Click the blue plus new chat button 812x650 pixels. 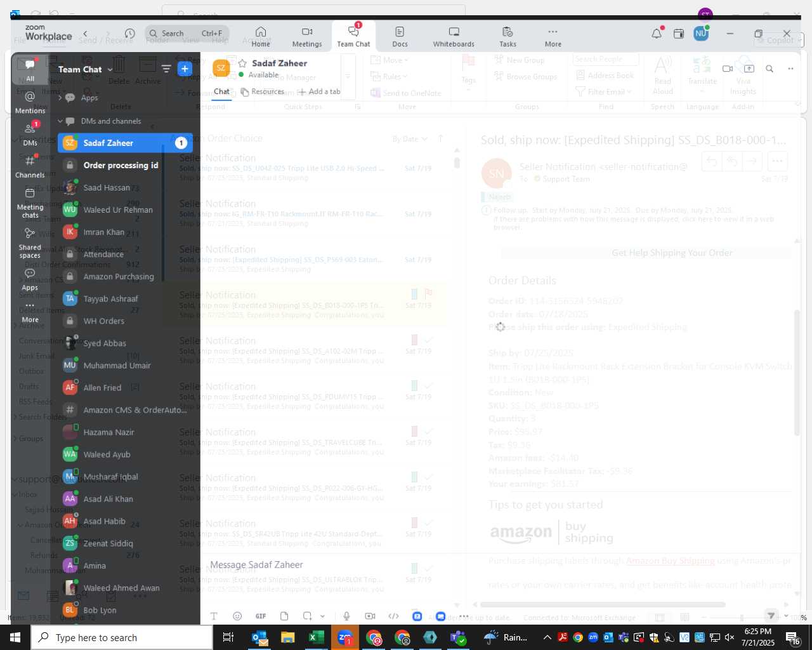(185, 69)
